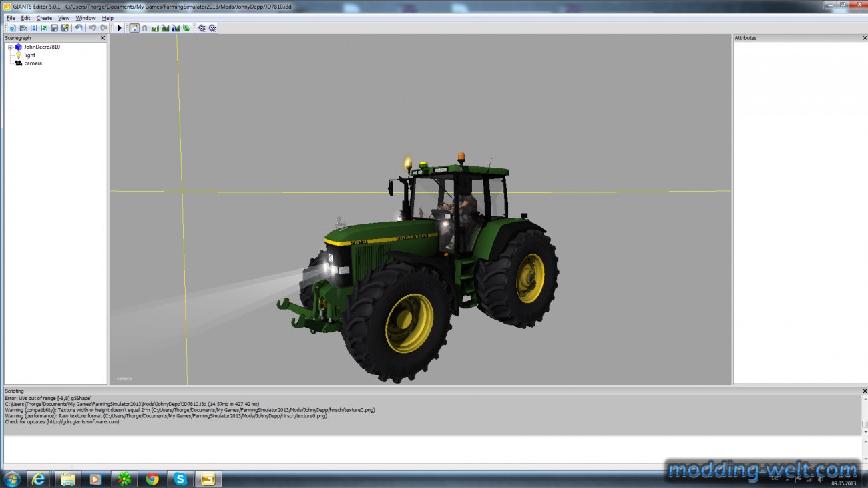Select the green foliage paint icon
The width and height of the screenshot is (868, 488).
[186, 28]
